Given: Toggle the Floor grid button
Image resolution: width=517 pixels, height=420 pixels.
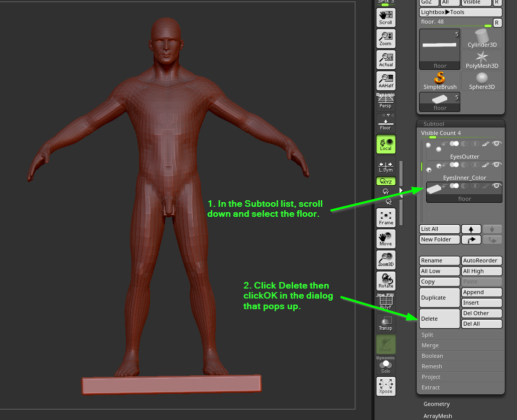Looking at the screenshot, I should [x=386, y=122].
